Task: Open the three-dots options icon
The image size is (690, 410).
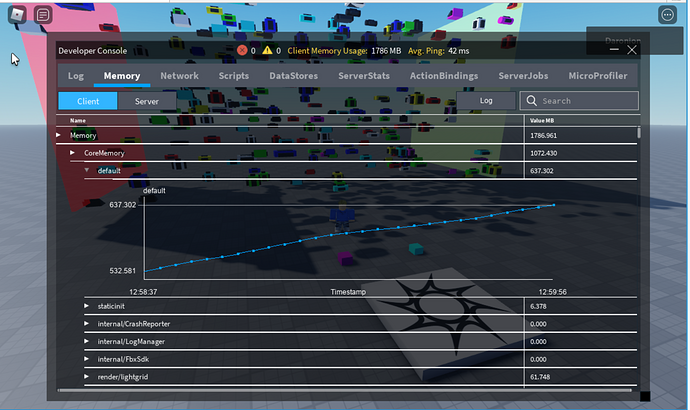Action: tap(667, 15)
